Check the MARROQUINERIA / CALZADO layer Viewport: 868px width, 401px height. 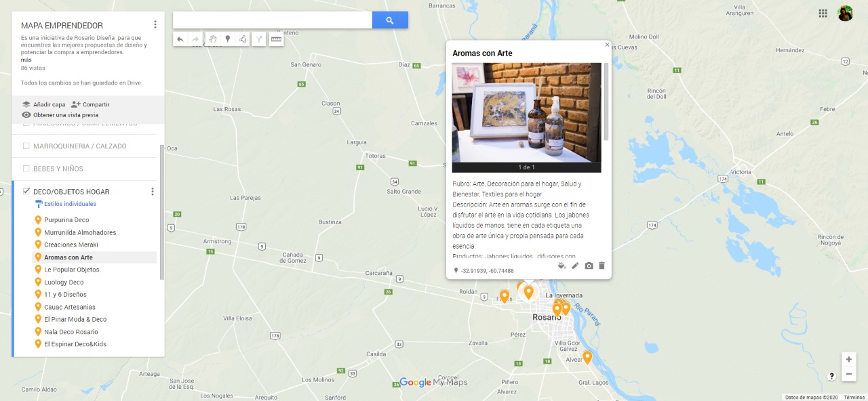[26, 146]
